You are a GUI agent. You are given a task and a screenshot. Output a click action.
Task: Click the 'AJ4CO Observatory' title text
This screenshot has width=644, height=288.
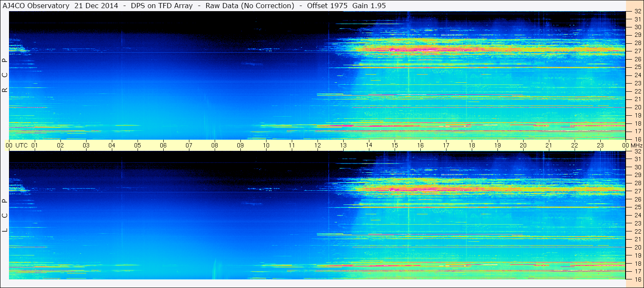coord(36,6)
